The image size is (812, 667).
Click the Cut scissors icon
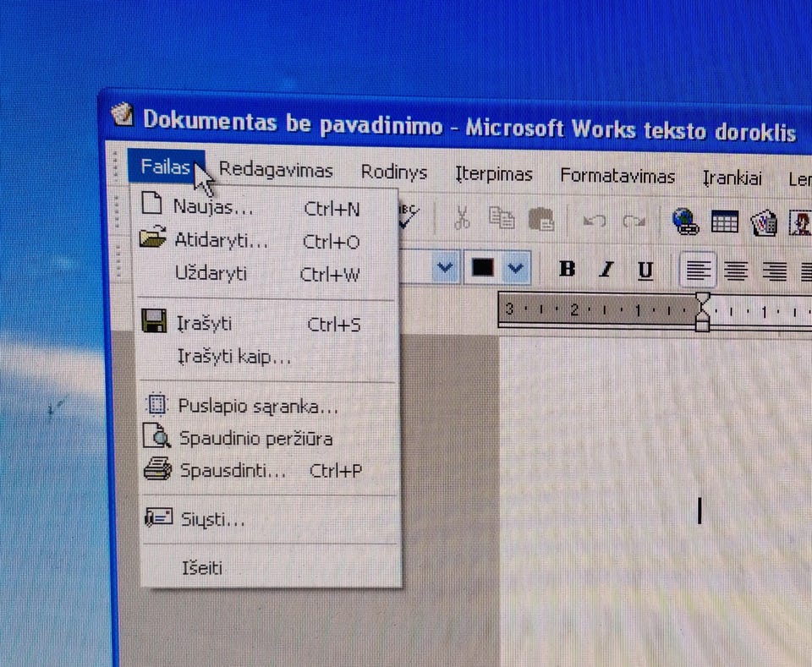tap(462, 217)
